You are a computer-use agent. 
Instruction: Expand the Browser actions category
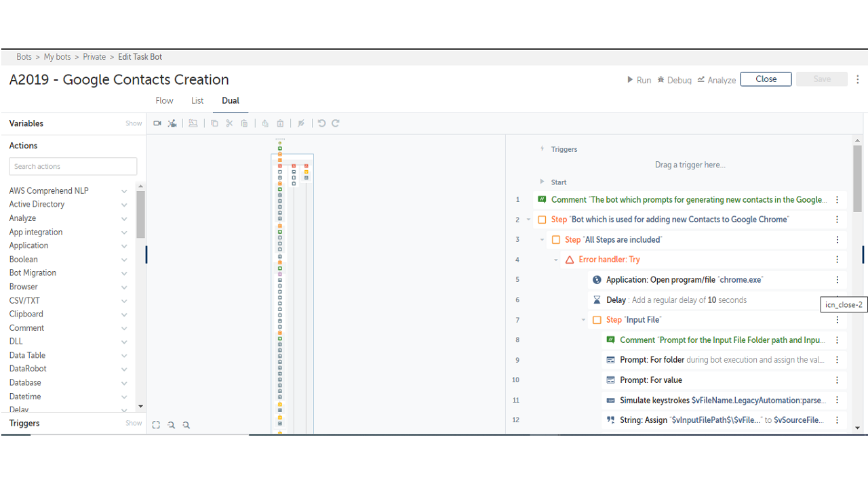[124, 287]
